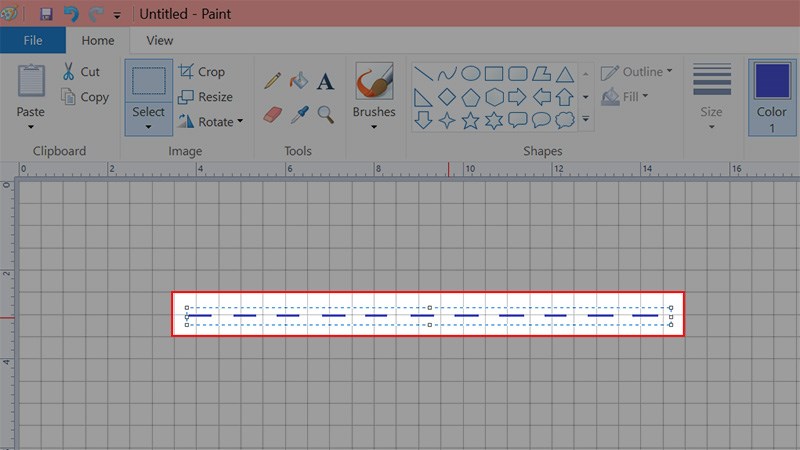This screenshot has width=800, height=450.
Task: Click the Save icon in title bar
Action: click(46, 14)
